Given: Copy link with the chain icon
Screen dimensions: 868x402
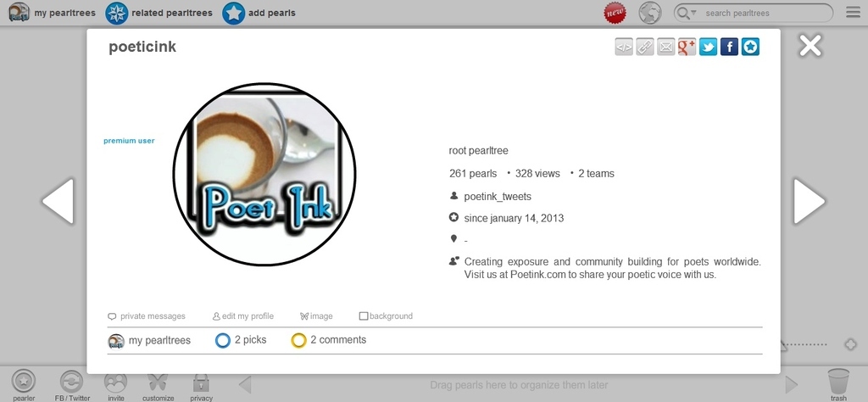Looking at the screenshot, I should [x=645, y=47].
